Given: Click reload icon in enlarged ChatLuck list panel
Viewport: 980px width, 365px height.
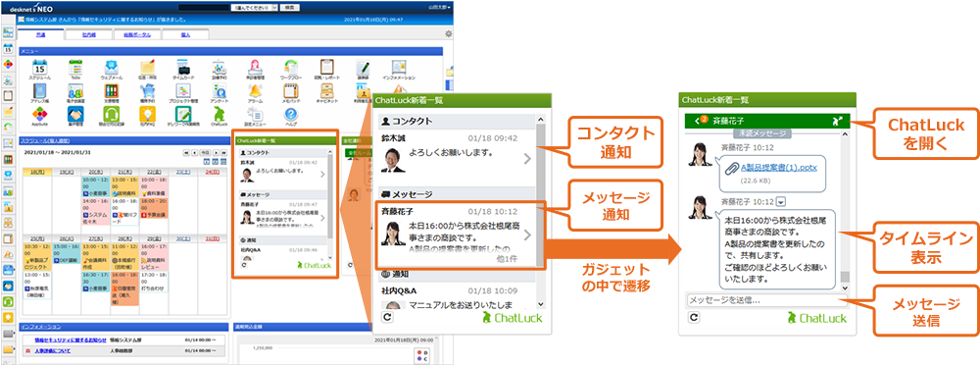Looking at the screenshot, I should pos(387,318).
